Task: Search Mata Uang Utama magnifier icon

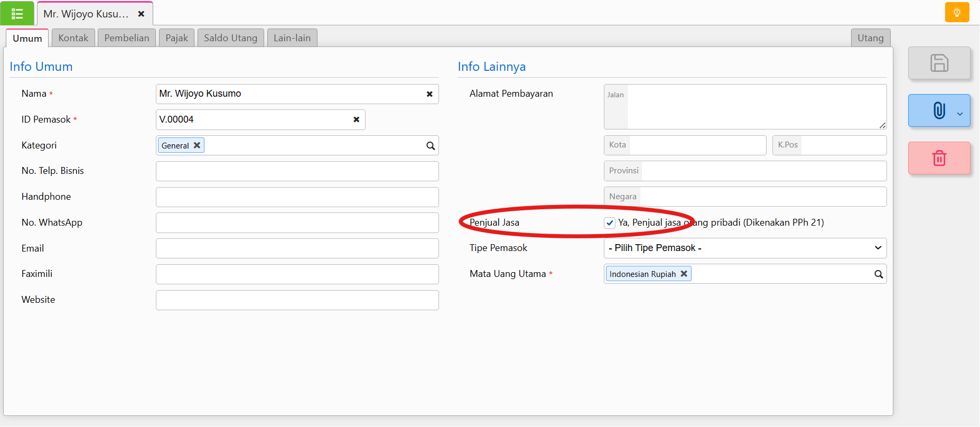Action: click(879, 274)
